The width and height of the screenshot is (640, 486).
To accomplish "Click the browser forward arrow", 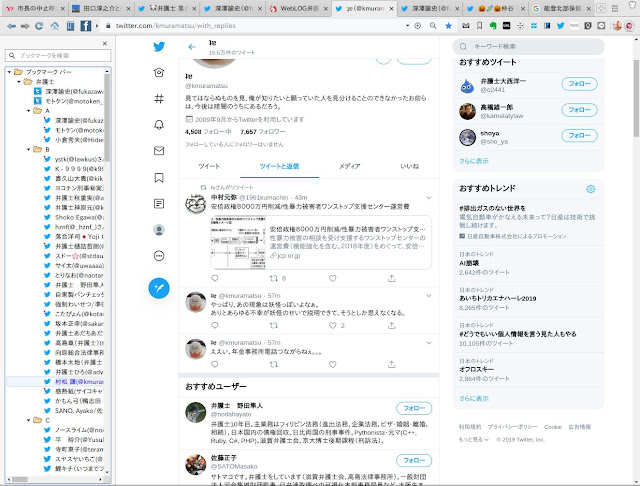I will click(25, 26).
